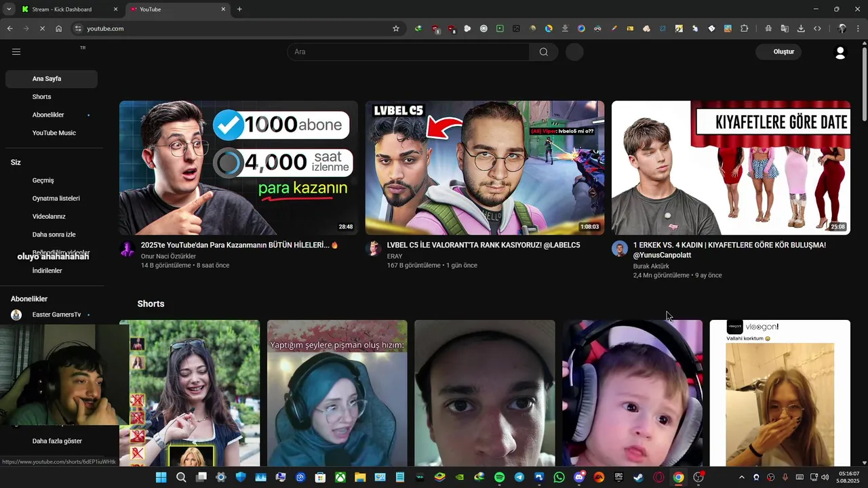Open the browser home page button
This screenshot has width=868, height=488.
[58, 28]
